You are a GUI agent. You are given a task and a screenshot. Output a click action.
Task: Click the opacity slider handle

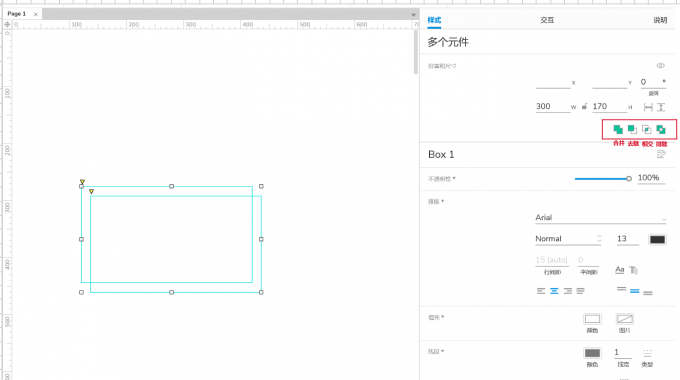(628, 178)
